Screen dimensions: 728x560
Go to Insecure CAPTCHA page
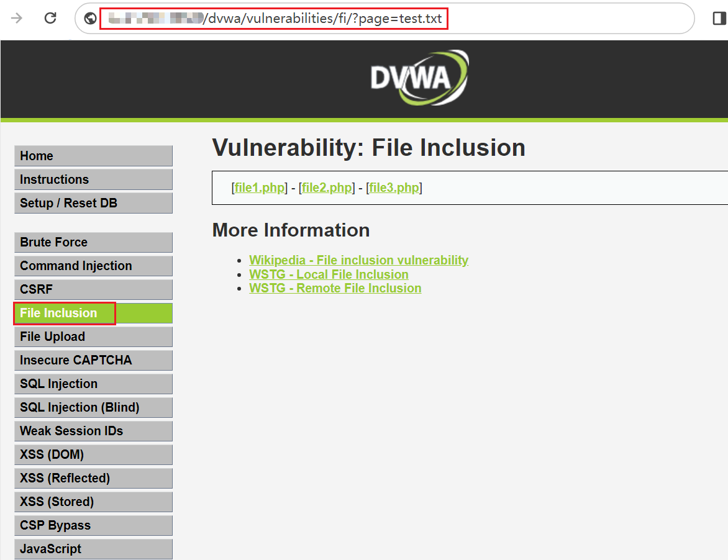tap(93, 360)
